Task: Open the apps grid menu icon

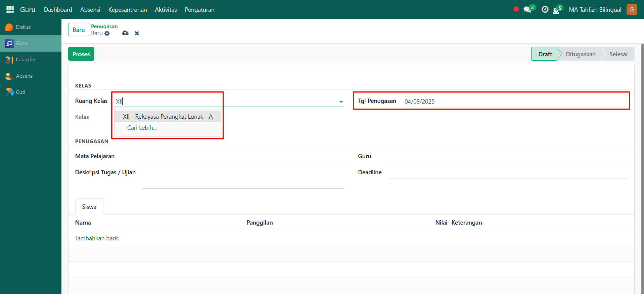Action: coord(10,9)
